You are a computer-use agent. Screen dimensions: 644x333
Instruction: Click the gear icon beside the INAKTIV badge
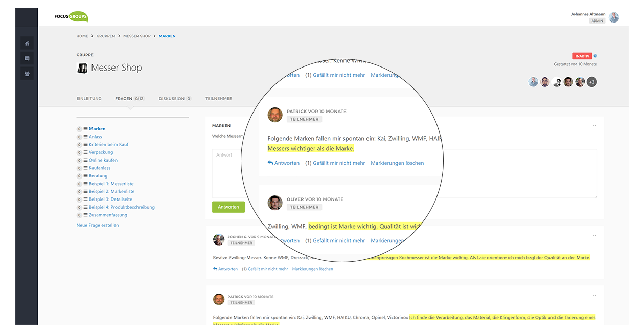595,56
